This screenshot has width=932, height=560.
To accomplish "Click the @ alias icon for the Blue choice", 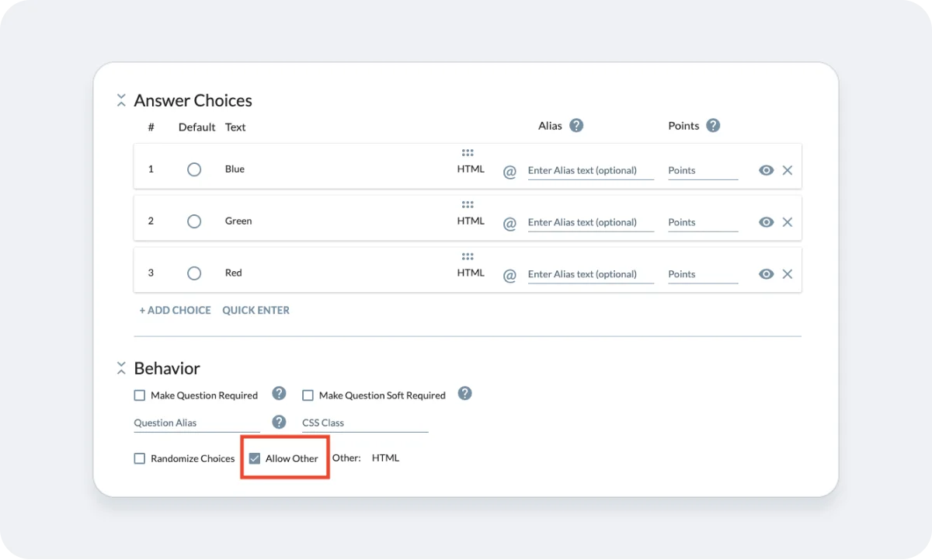I will (509, 172).
